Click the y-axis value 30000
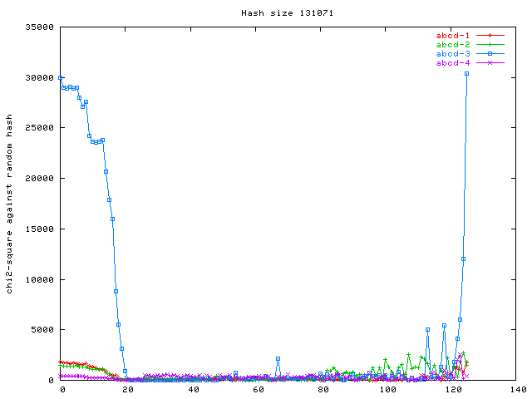Viewport: 532px width, 399px height. [39, 77]
